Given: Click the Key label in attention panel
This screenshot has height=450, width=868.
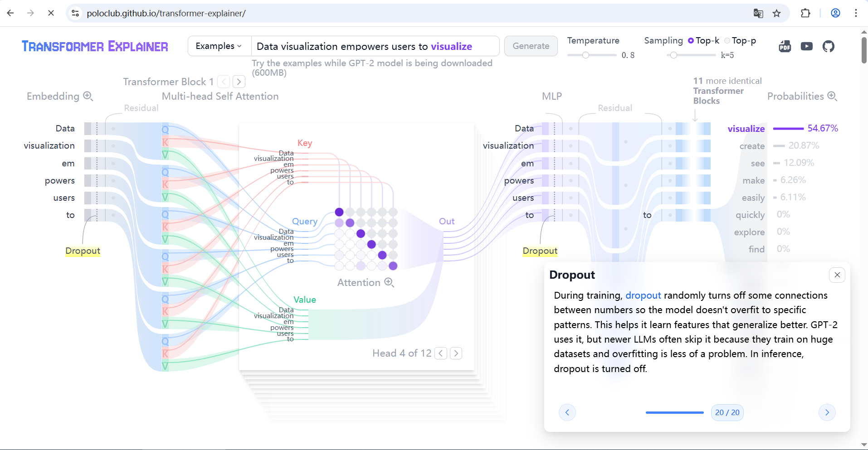Looking at the screenshot, I should pyautogui.click(x=305, y=143).
